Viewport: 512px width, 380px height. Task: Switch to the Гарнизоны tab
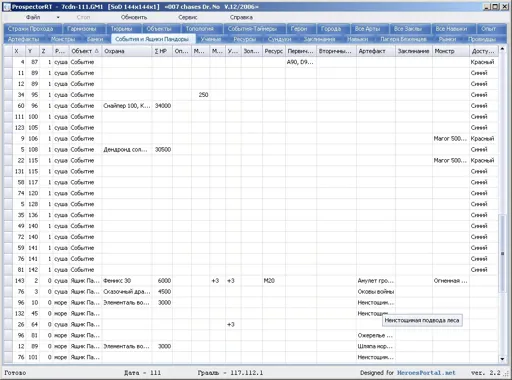[x=84, y=29]
